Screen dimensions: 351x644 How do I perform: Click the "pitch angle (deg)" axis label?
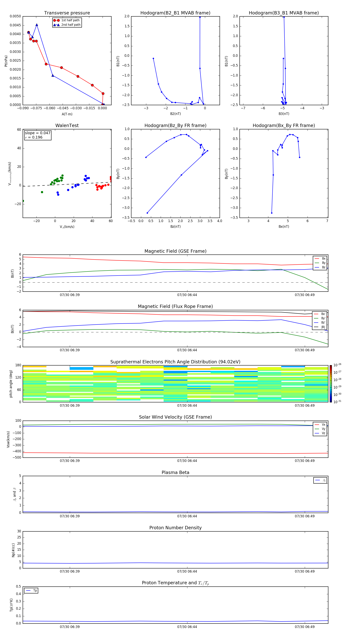click(11, 384)
